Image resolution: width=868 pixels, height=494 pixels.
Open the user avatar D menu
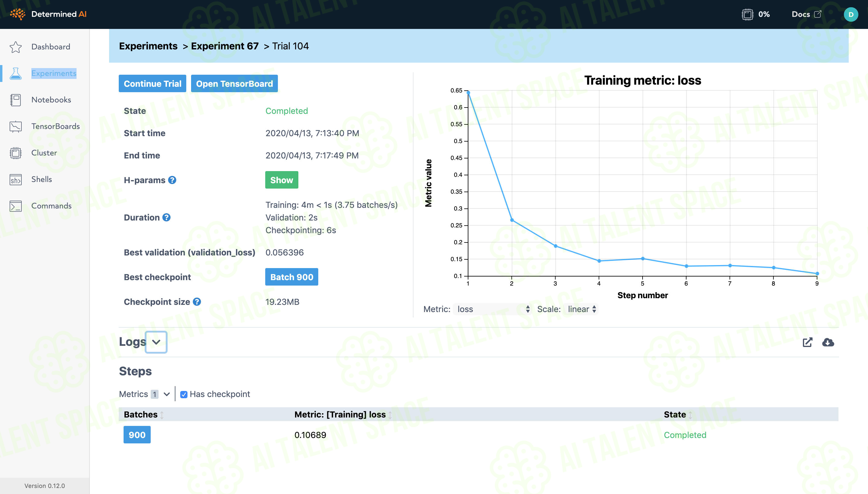click(851, 14)
